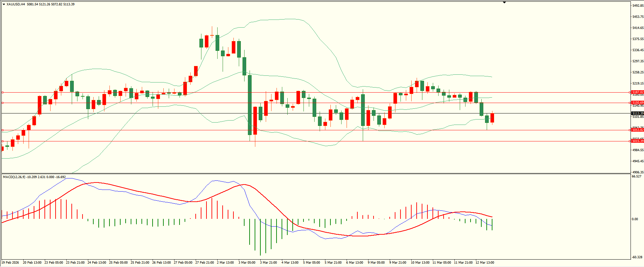Screen dimensions: 644x267
Task: Click right handle of 5053.82 horizontal line
Action: click(x=630, y=130)
